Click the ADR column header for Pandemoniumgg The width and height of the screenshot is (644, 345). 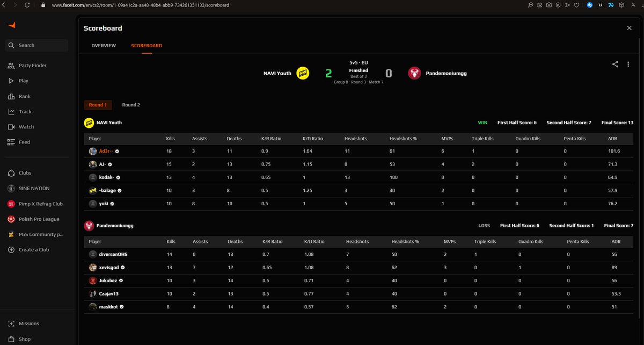[616, 242]
